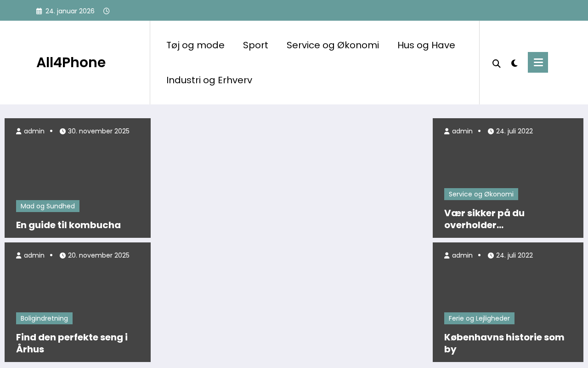The image size is (588, 368).
Task: Click user icon on kombucha post
Action: pyautogui.click(x=19, y=131)
